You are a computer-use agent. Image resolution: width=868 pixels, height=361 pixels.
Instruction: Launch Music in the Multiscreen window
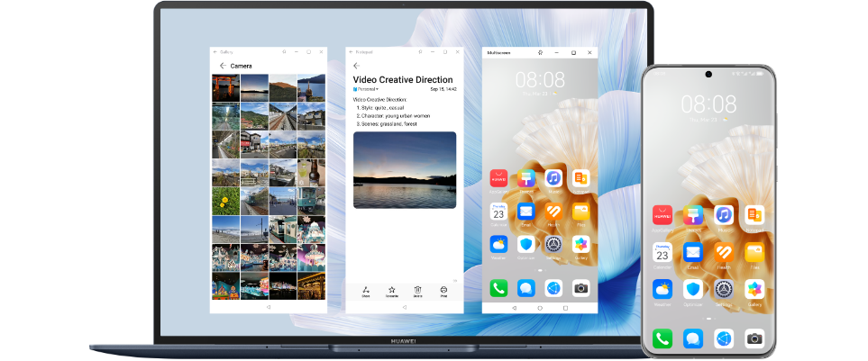[553, 178]
